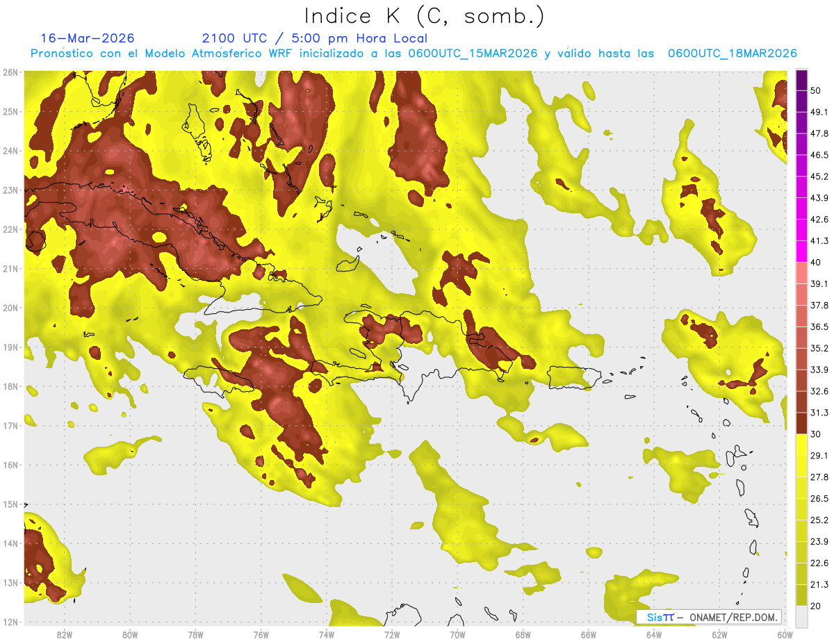
Task: Click the '14N' latitude label
Action: (10, 543)
